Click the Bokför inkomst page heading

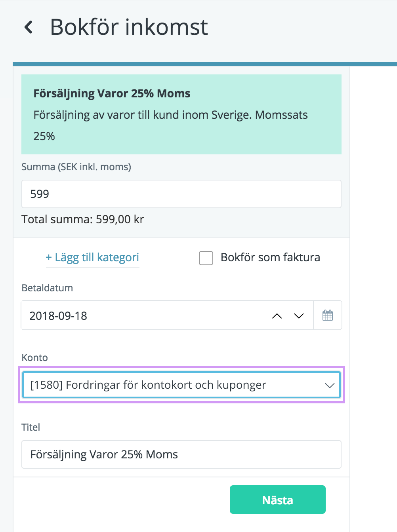[x=129, y=27]
